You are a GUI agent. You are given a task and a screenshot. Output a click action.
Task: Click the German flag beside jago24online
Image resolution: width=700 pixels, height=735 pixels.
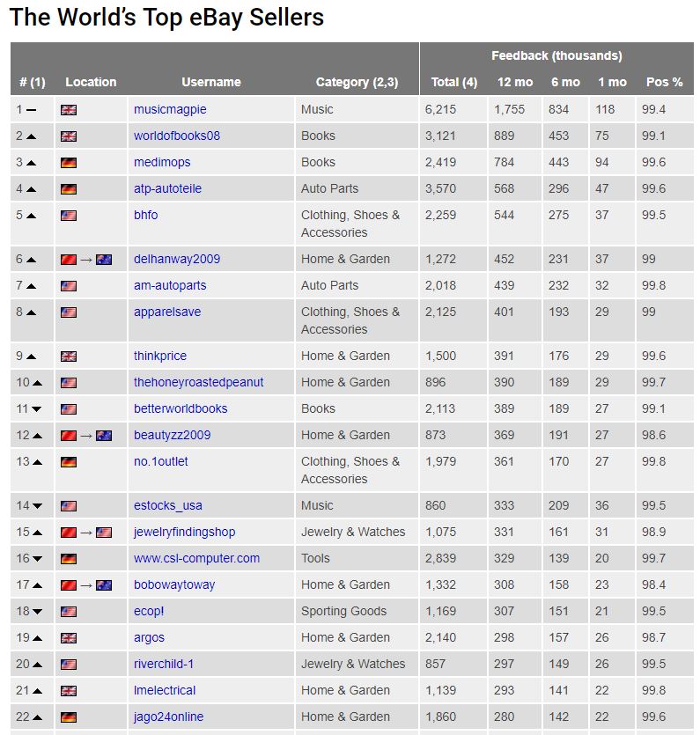[x=69, y=717]
